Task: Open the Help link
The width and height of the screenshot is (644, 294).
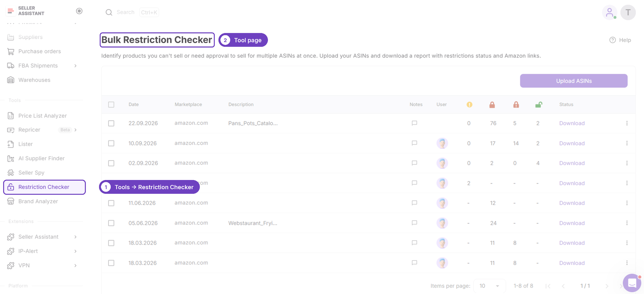Action: 620,40
